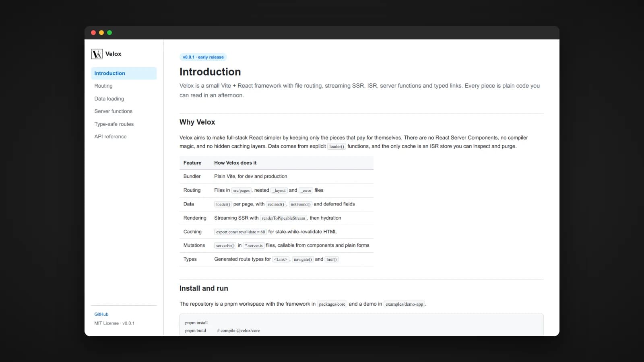Click the Install and run heading
644x362 pixels.
tap(204, 288)
